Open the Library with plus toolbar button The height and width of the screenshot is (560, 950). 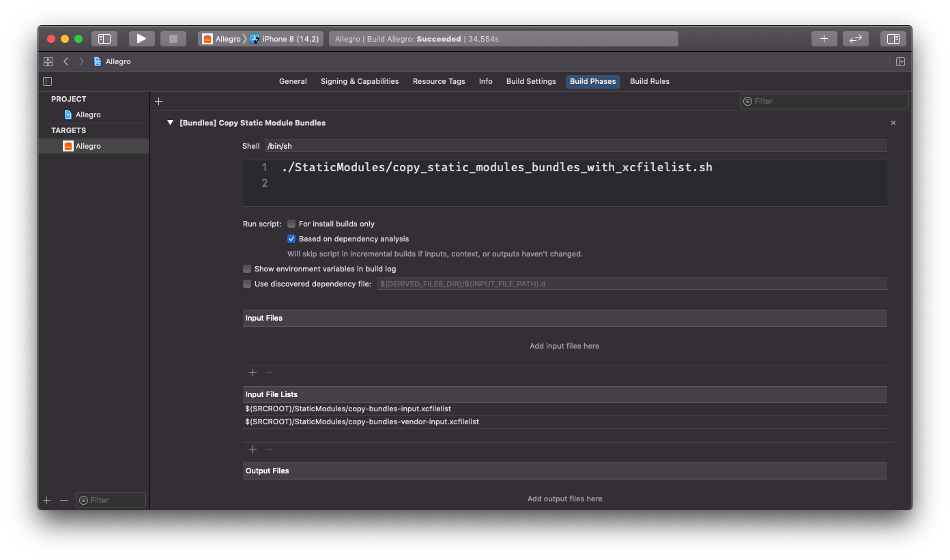click(x=824, y=39)
